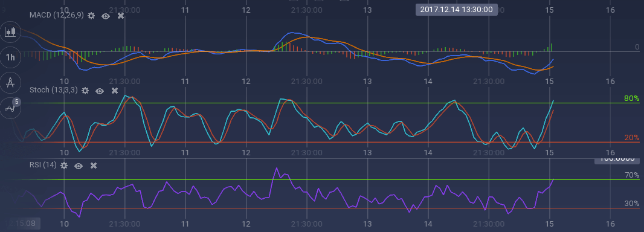Toggle MACD indicator visibility eye
Image resolution: width=644 pixels, height=232 pixels.
pyautogui.click(x=106, y=16)
